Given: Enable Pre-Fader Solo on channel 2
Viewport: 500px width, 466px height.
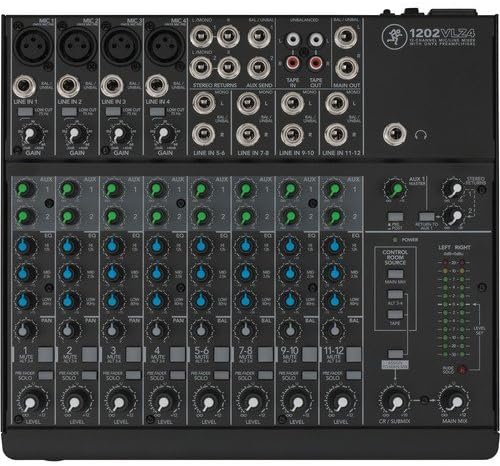Looking at the screenshot, I should click(x=89, y=375).
